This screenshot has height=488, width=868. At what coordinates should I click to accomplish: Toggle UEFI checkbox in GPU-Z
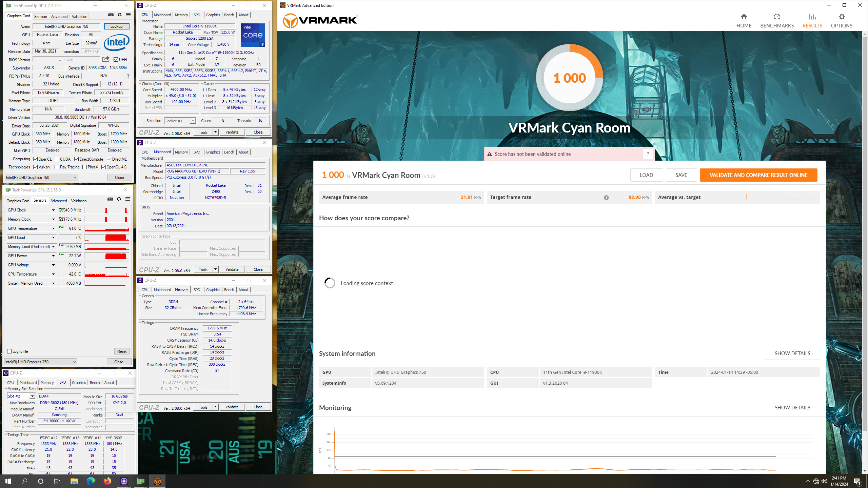[x=116, y=60]
